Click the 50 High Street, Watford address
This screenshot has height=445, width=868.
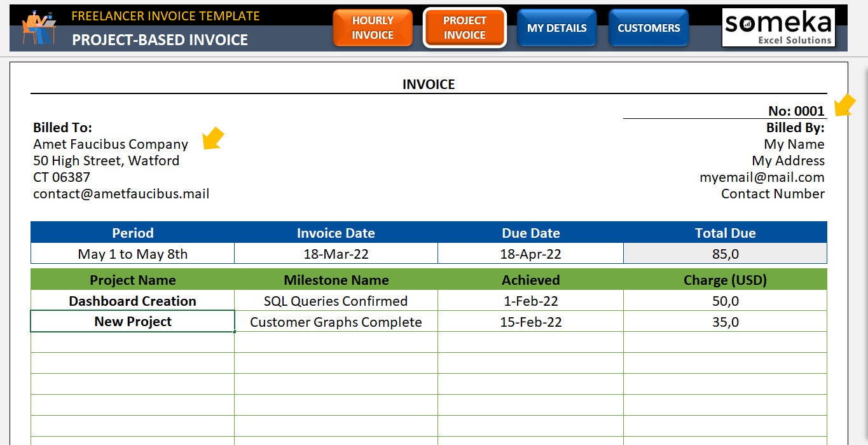(106, 161)
